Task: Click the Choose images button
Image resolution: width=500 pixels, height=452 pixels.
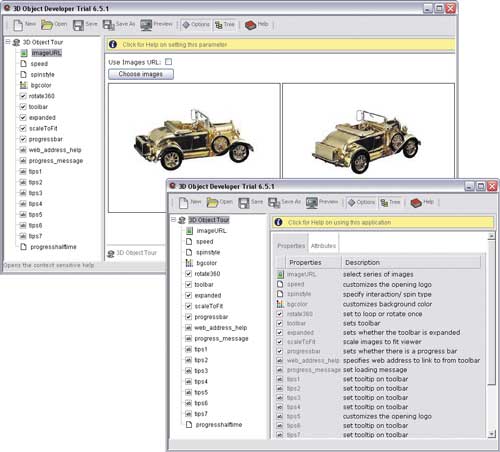Action: [x=141, y=74]
